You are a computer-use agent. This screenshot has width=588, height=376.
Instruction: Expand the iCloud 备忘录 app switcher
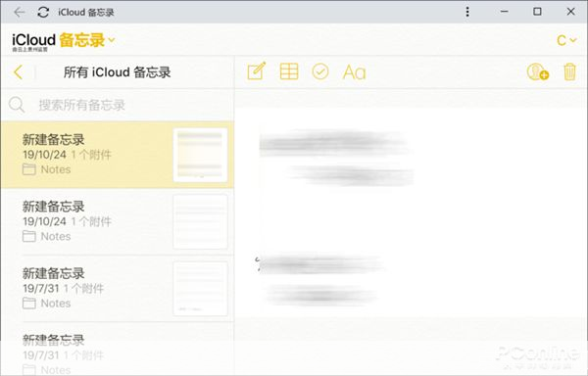[x=112, y=40]
